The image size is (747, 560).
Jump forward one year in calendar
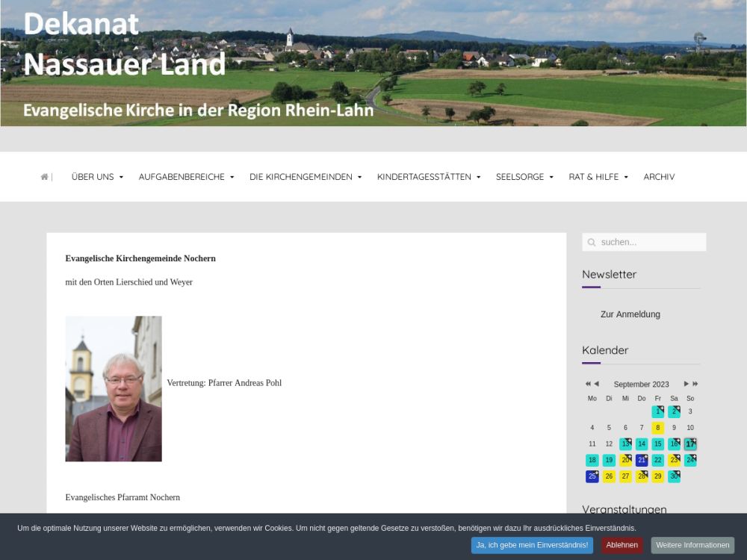695,384
